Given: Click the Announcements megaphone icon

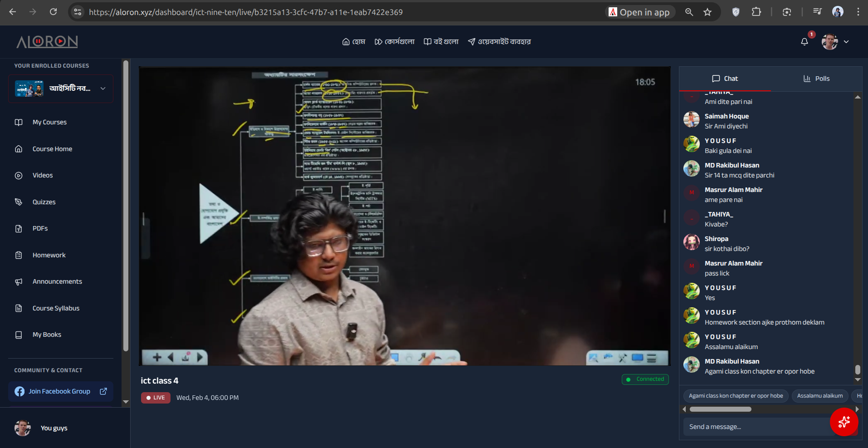Looking at the screenshot, I should 19,282.
